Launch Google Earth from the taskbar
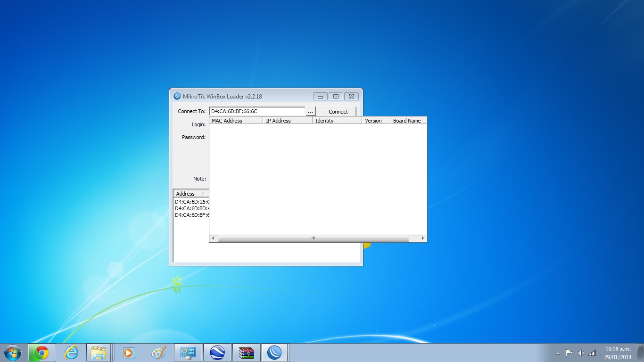 click(217, 353)
